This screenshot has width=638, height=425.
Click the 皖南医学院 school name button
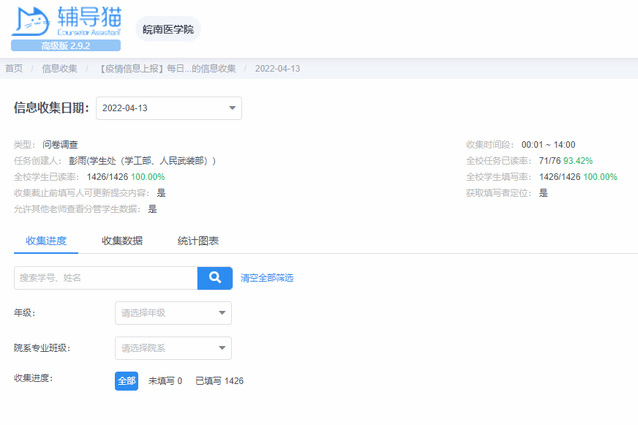click(x=167, y=30)
